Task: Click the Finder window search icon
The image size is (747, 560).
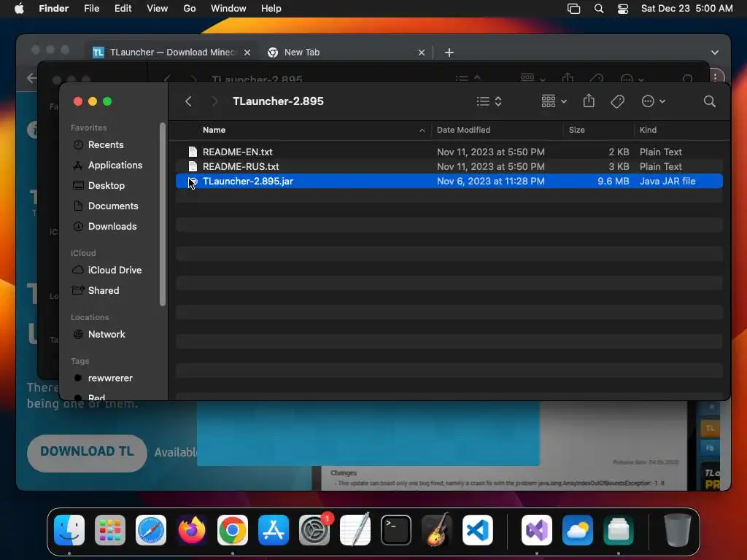Action: coord(709,101)
